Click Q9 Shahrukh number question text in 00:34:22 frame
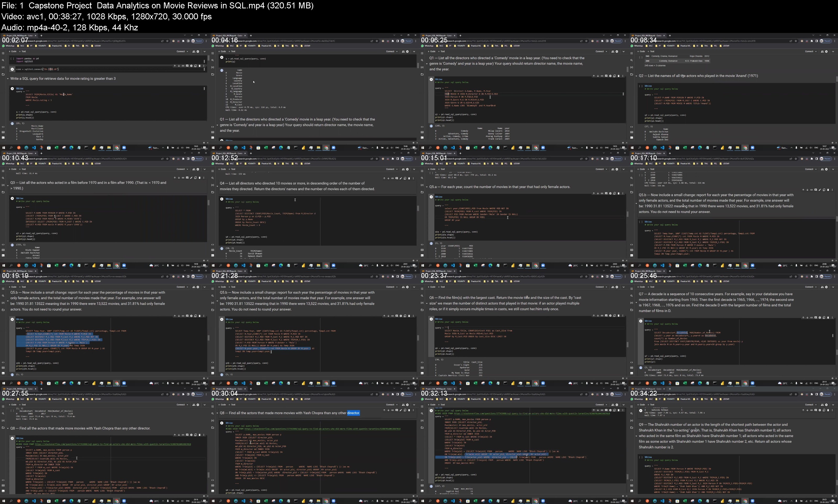The height and width of the screenshot is (504, 838). click(x=716, y=436)
